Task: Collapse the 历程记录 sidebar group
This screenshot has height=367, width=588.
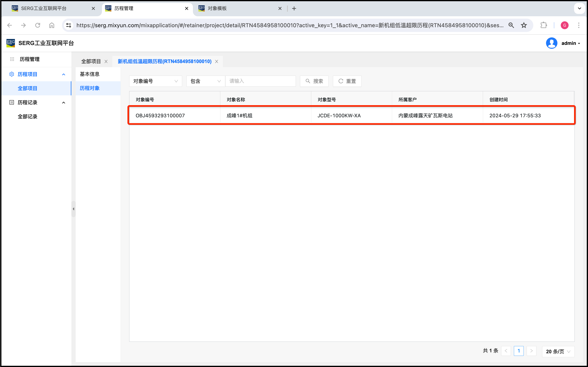Action: pos(64,103)
